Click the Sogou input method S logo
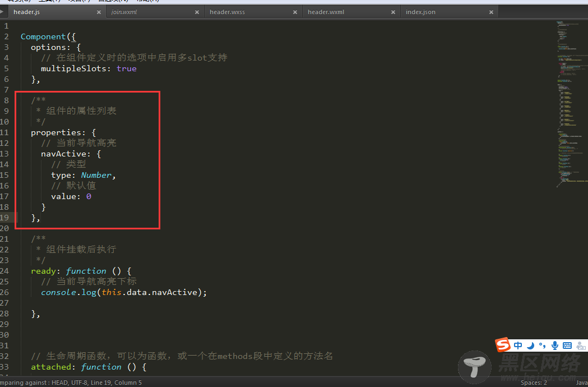Screen dimensions: 588x387 pyautogui.click(x=503, y=344)
